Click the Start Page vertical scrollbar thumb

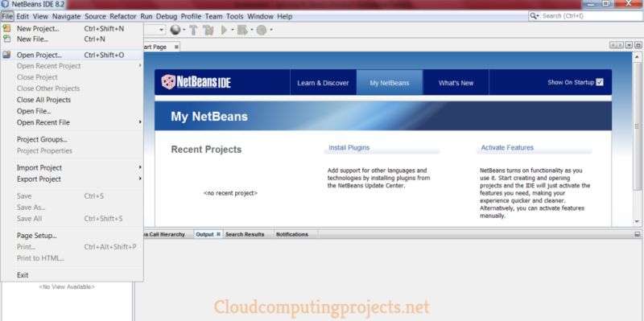pyautogui.click(x=637, y=127)
